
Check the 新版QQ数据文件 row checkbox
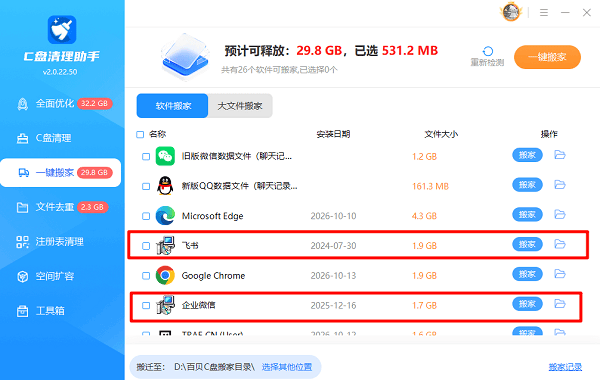[x=146, y=186]
